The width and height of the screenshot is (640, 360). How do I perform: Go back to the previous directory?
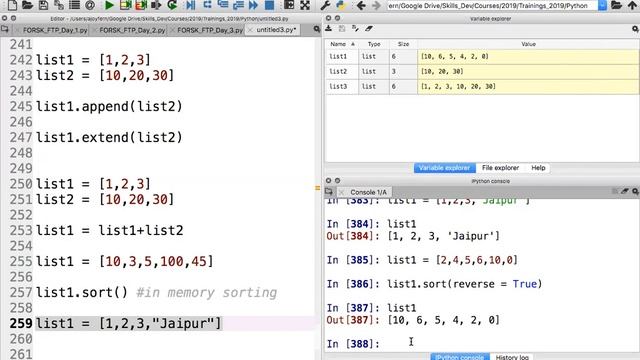point(361,5)
